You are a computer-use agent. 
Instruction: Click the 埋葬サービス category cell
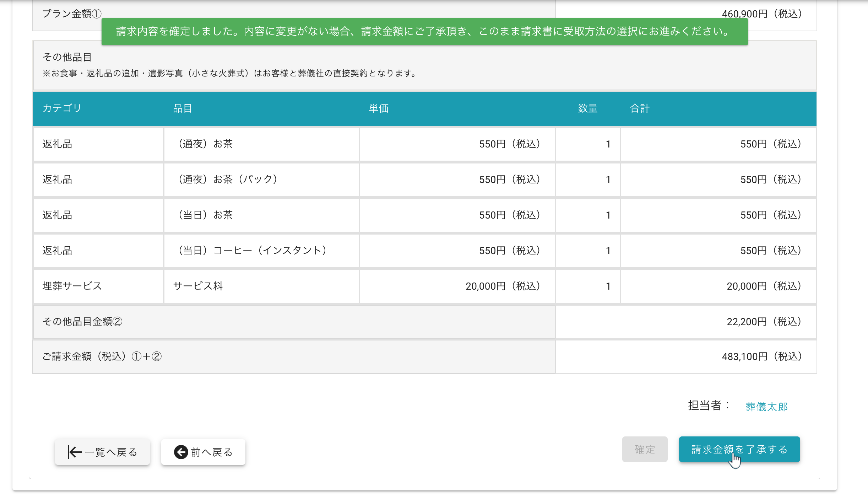(x=72, y=286)
